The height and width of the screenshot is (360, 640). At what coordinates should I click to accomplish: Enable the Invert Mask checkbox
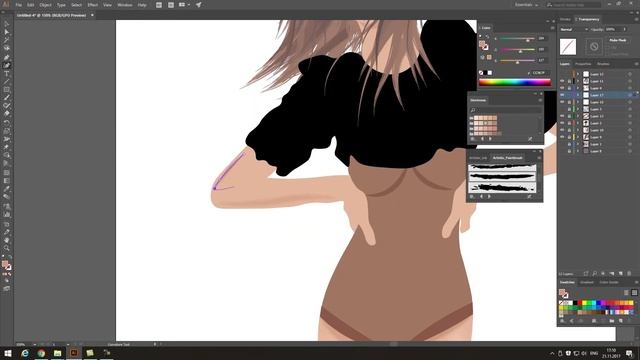coord(607,54)
